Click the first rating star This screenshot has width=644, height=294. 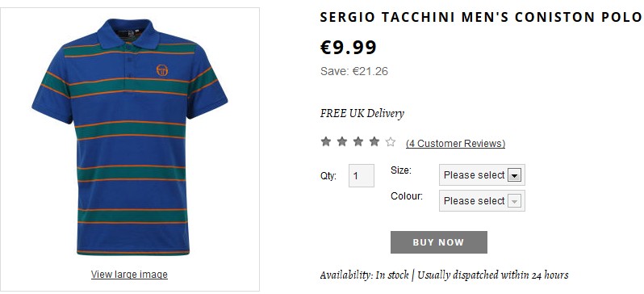click(326, 142)
